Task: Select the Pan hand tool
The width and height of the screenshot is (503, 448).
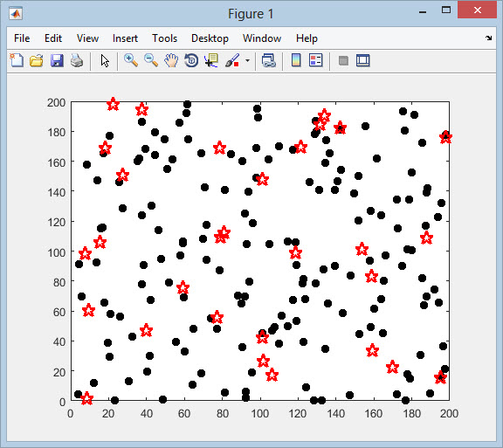Action: pos(171,60)
